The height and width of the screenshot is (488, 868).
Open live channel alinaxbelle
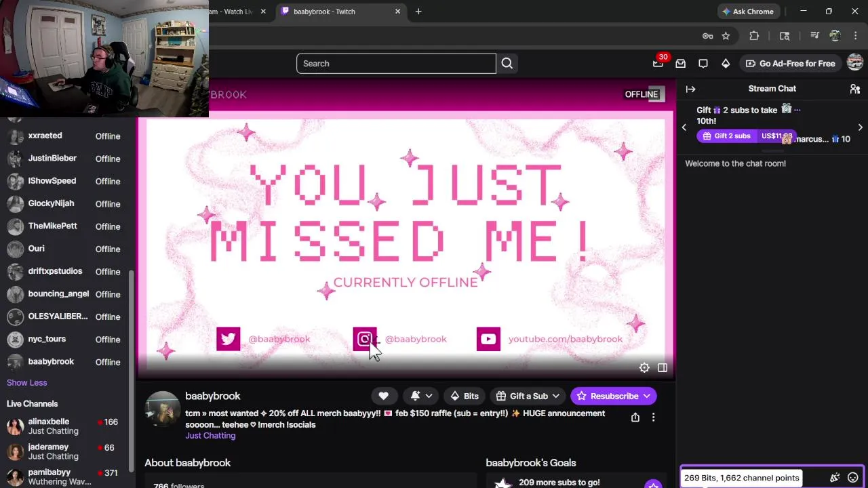pyautogui.click(x=65, y=426)
